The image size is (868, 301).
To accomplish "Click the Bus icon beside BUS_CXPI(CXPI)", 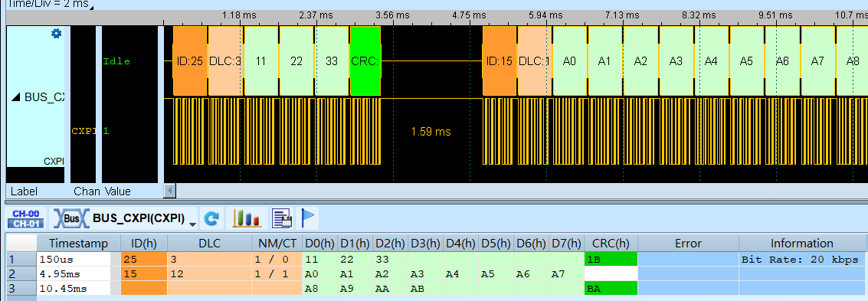I will 70,218.
